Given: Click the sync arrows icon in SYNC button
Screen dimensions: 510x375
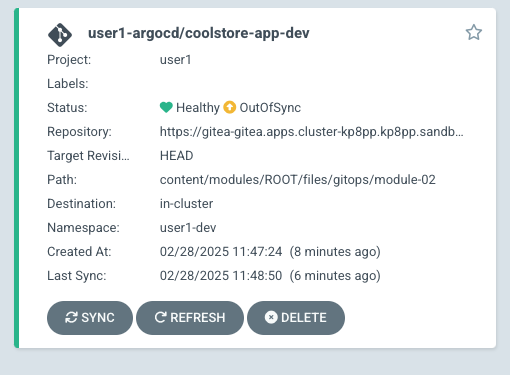Looking at the screenshot, I should [x=71, y=318].
